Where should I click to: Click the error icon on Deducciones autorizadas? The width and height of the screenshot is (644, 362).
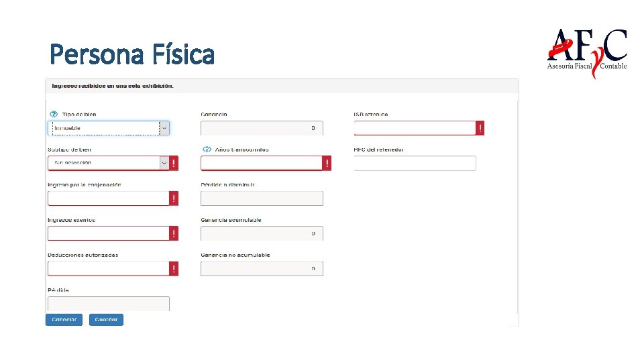[x=174, y=268]
